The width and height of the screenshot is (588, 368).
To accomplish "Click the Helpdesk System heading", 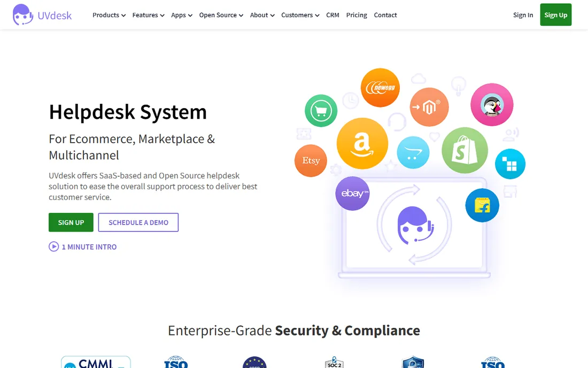I will pyautogui.click(x=128, y=112).
